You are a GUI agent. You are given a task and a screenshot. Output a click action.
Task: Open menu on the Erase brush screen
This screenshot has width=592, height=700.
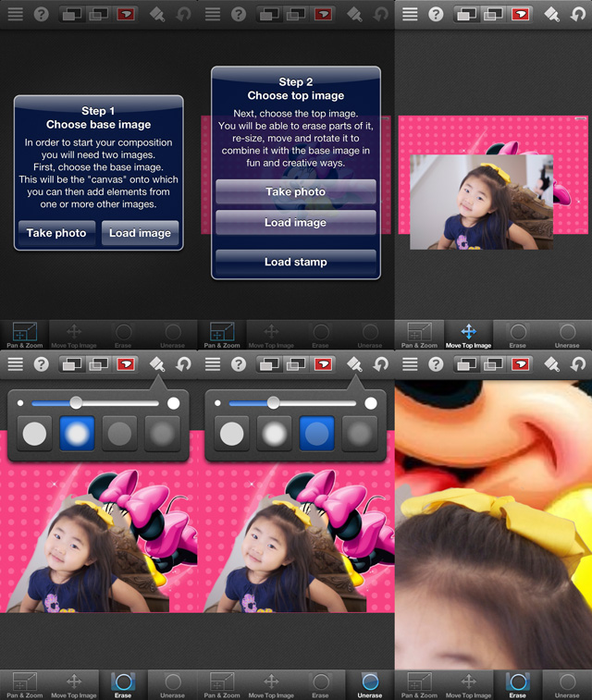(x=15, y=364)
